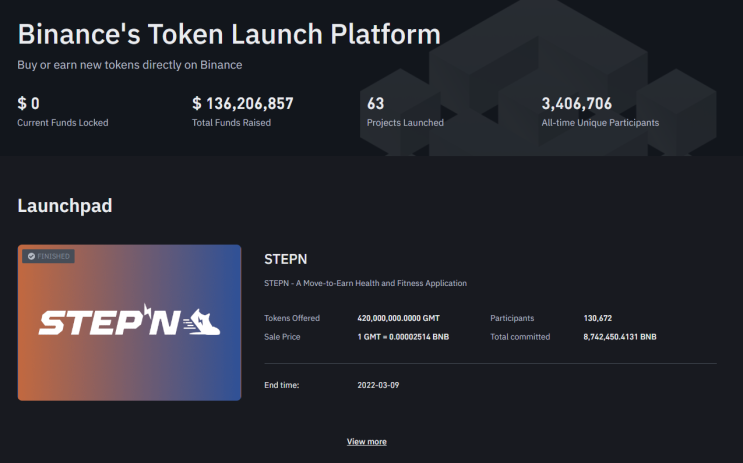Click the Buy or earn new tokens subtitle
Image resolution: width=743 pixels, height=463 pixels.
coord(130,65)
